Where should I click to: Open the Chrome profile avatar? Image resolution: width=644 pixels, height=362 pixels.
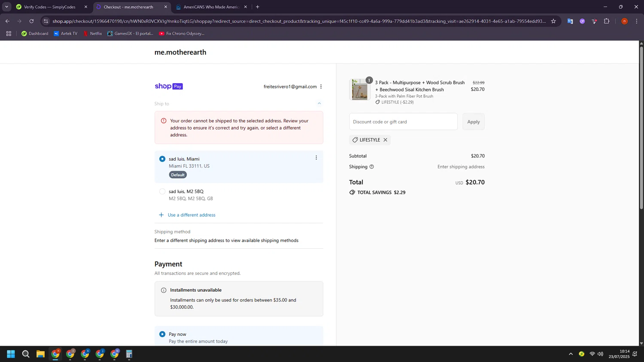(x=625, y=21)
